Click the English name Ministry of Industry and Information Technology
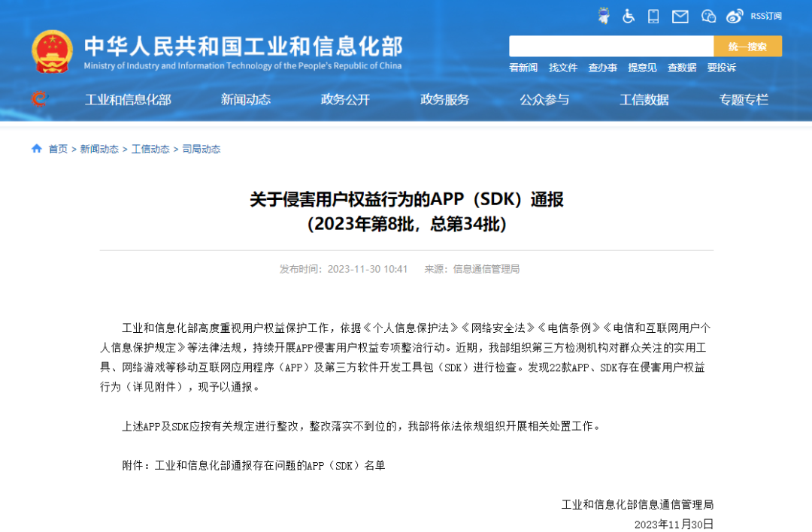This screenshot has width=812, height=532. point(242,65)
